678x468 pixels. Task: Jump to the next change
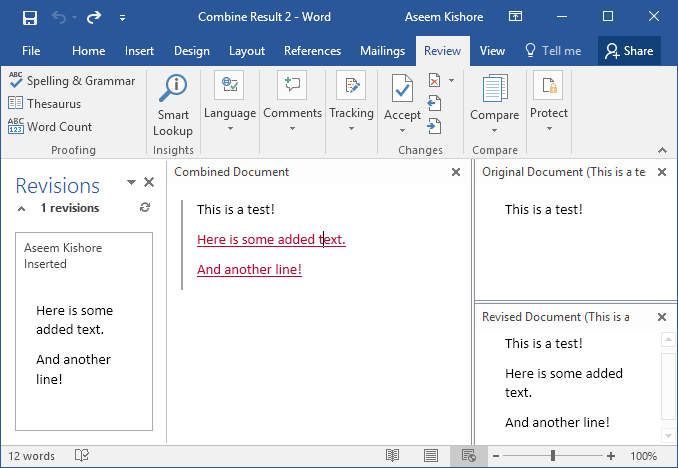[x=434, y=126]
